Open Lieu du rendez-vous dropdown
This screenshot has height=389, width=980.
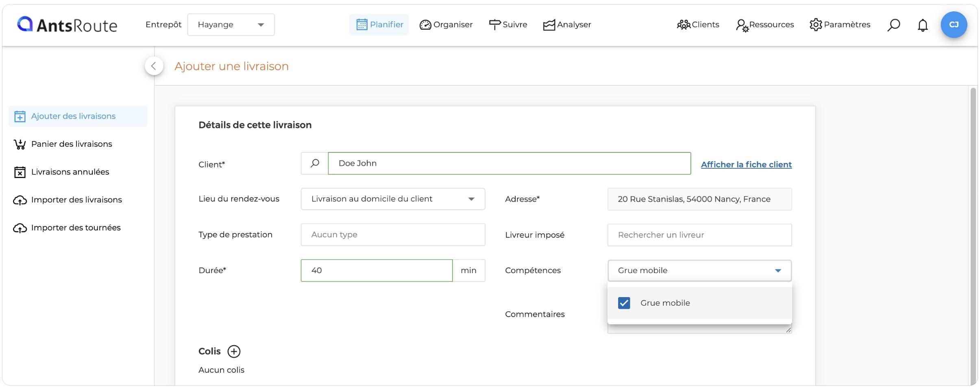(393, 199)
